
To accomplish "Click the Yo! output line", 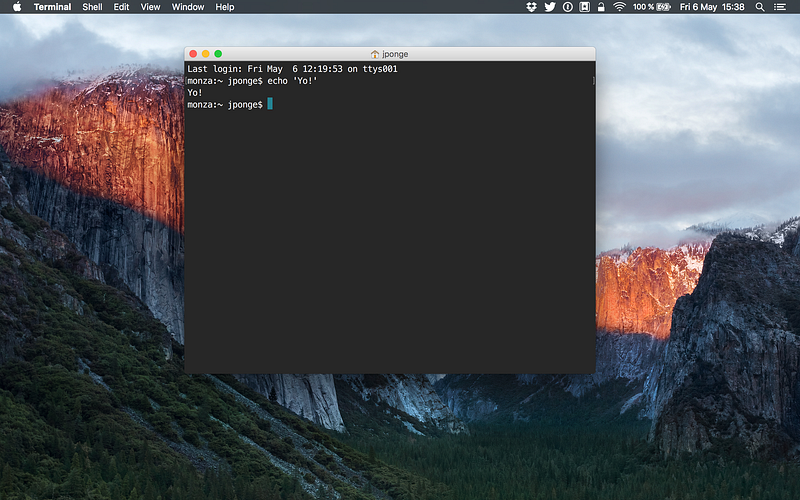I will coord(194,93).
